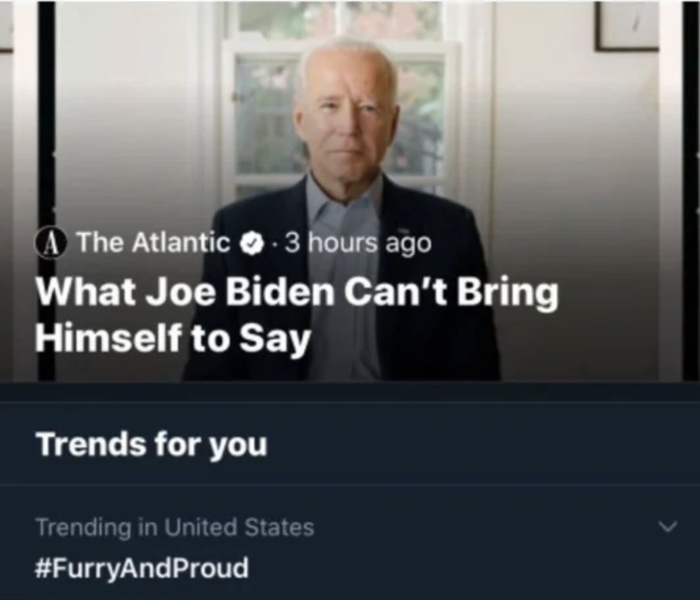Click the verified badge beside The Atlantic
This screenshot has height=600, width=700.
(x=251, y=243)
